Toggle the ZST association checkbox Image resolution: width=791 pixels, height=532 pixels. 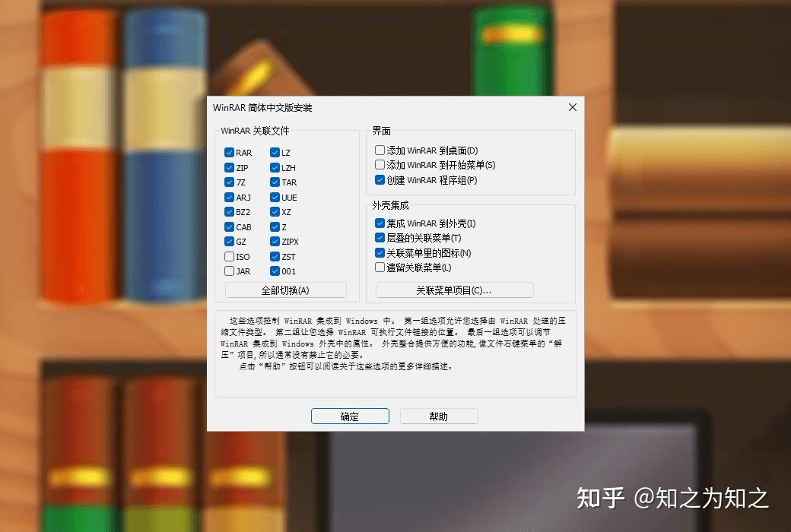275,256
